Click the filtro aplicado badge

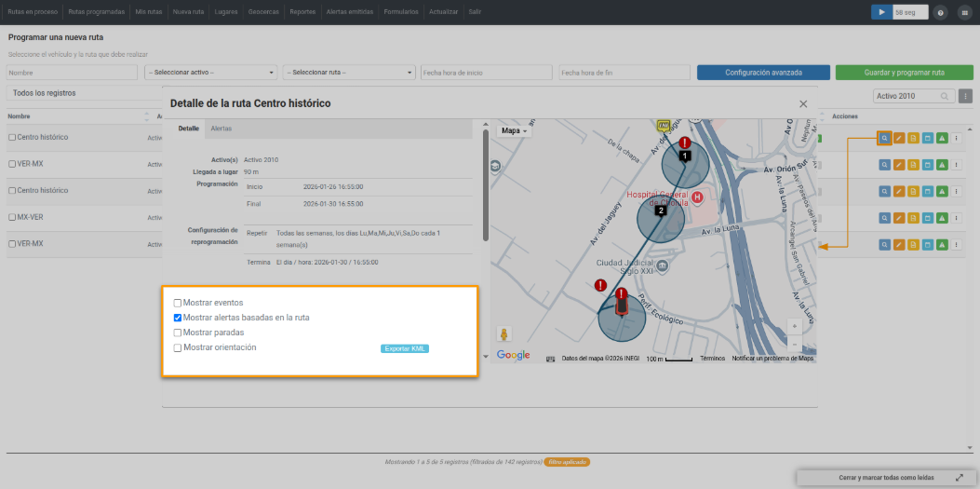pos(567,462)
